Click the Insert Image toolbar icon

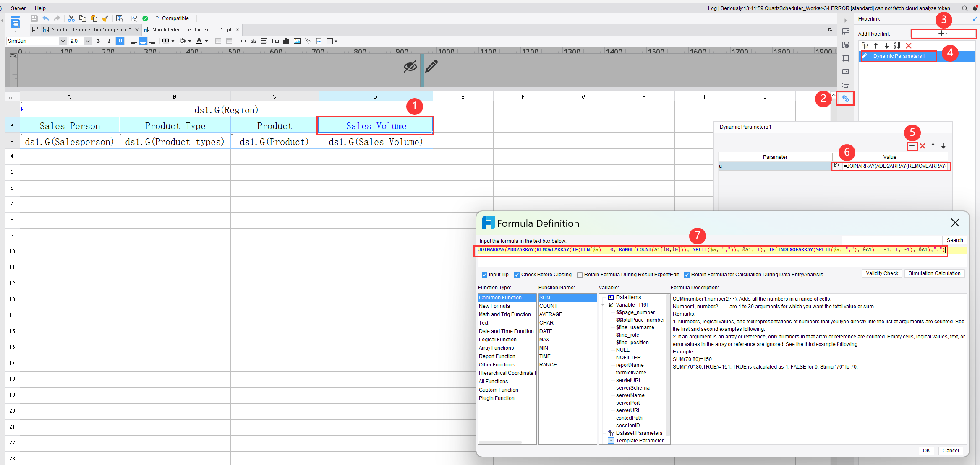(x=297, y=41)
